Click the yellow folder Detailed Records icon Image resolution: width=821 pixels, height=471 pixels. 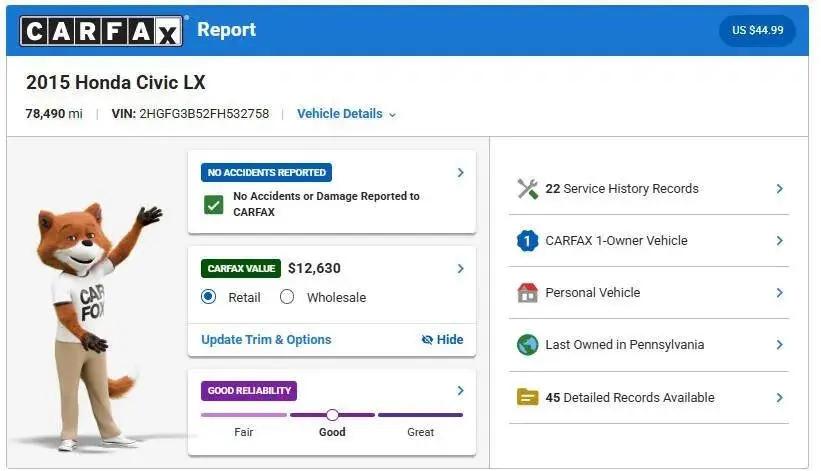pos(527,397)
